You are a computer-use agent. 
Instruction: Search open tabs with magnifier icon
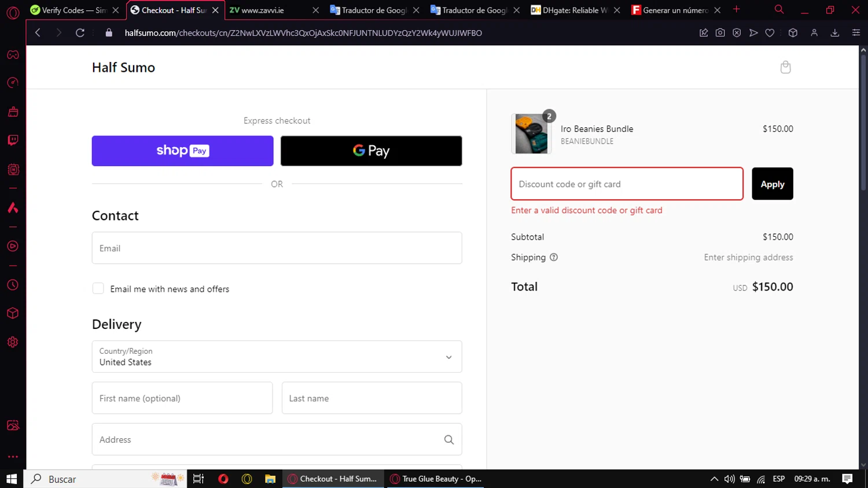point(779,10)
